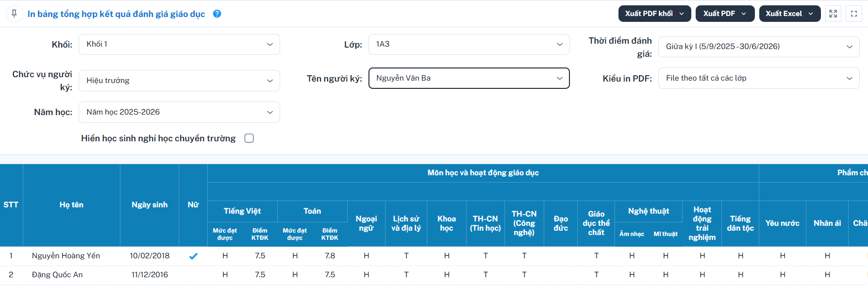
Task: Open Kiểu in PDF dropdown
Action: tap(759, 78)
